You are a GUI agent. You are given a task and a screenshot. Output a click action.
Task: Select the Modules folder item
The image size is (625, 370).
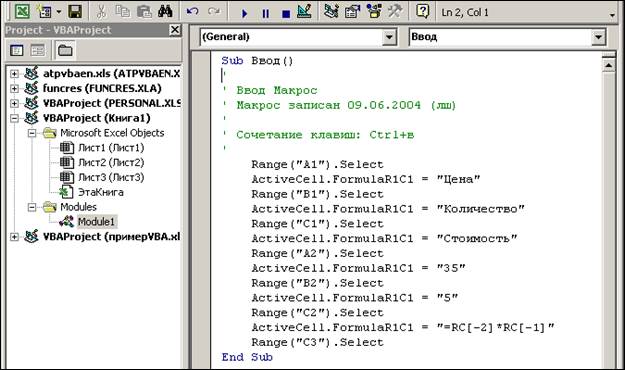click(78, 207)
